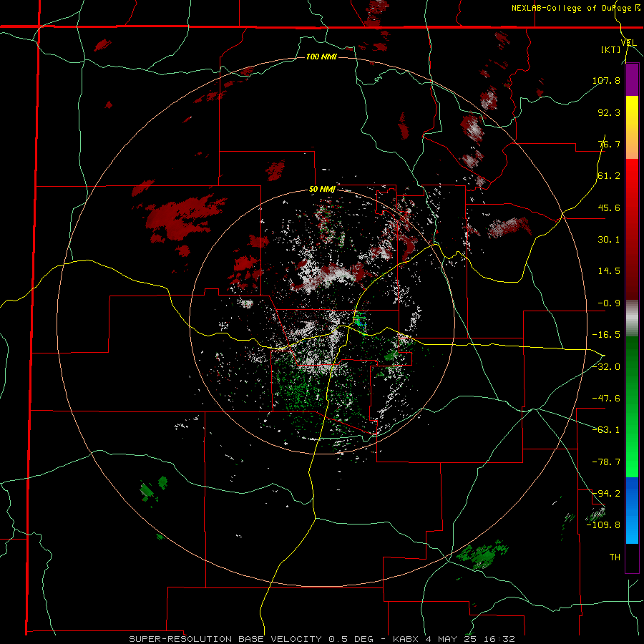This screenshot has height=644, width=644.
Task: Click the VEL legend title
Action: click(629, 43)
